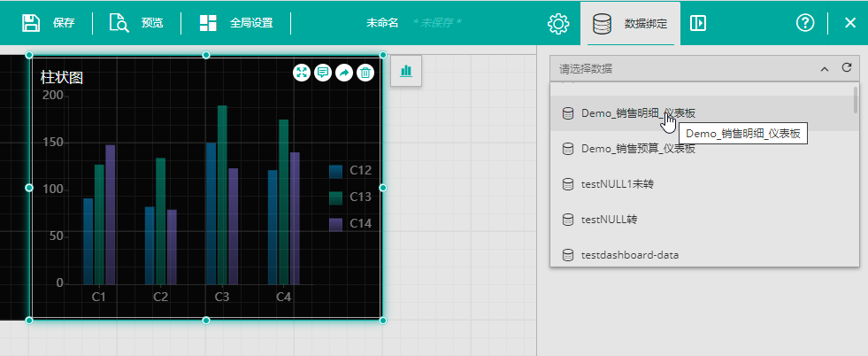868x356 pixels.
Task: Click the fullscreen expand icon on chart
Action: pos(302,72)
